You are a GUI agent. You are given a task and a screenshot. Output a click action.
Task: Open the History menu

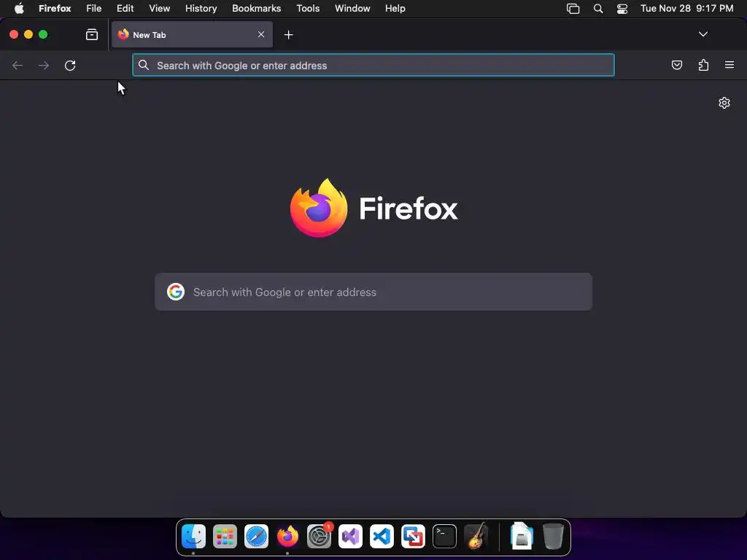tap(201, 9)
